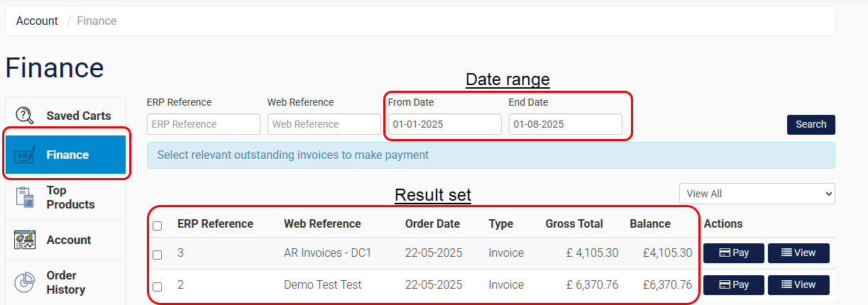Viewport: 868px width, 305px height.
Task: Check the box for ERP Reference 3
Action: pos(158,255)
